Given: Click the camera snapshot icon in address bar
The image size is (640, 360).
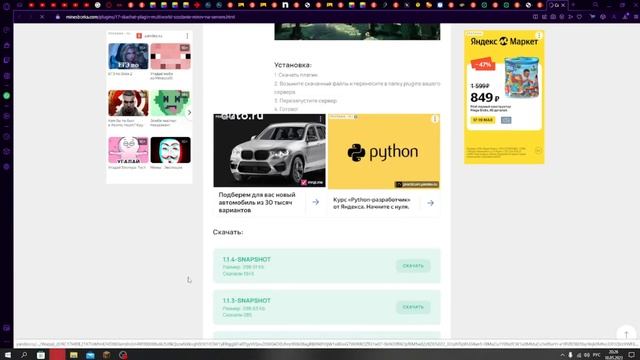Looking at the screenshot, I should tap(553, 17).
